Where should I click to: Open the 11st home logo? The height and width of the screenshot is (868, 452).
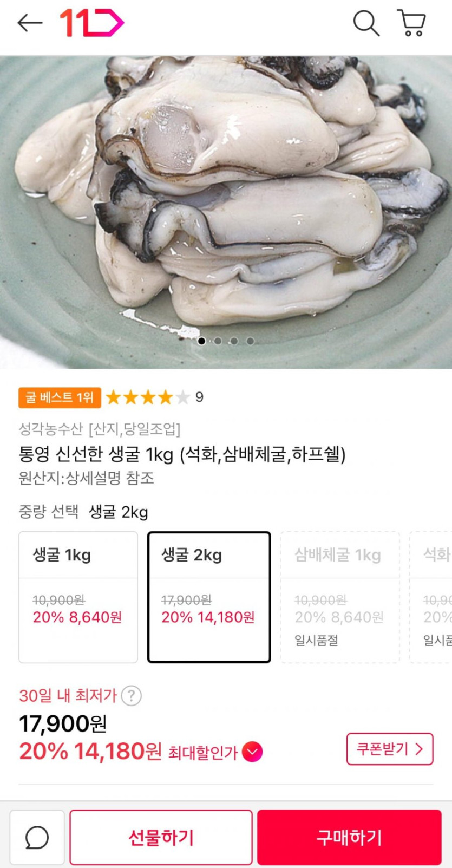(x=91, y=23)
